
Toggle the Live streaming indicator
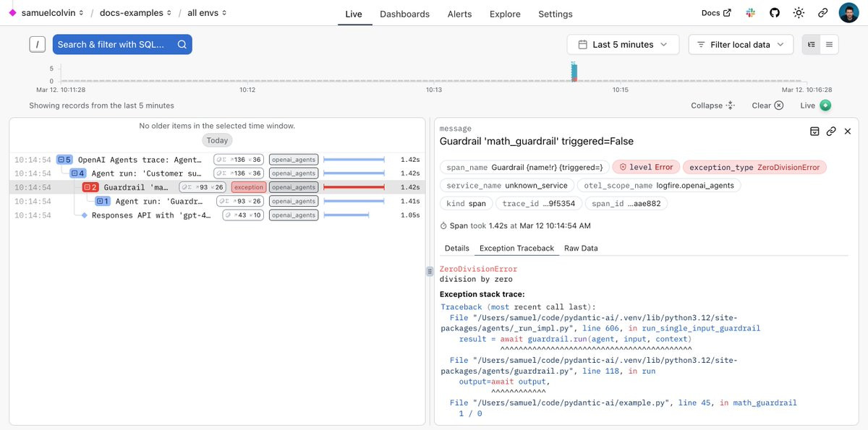click(815, 106)
